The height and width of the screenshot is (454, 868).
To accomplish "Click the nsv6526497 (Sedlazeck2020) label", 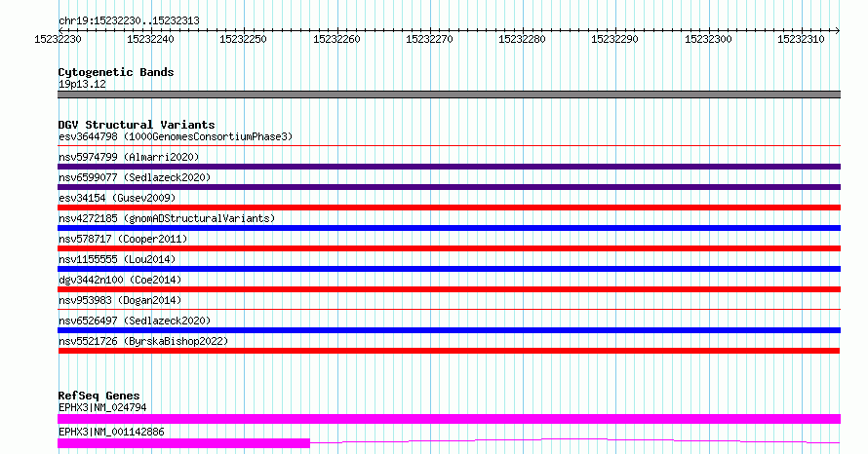I will 135,321.
